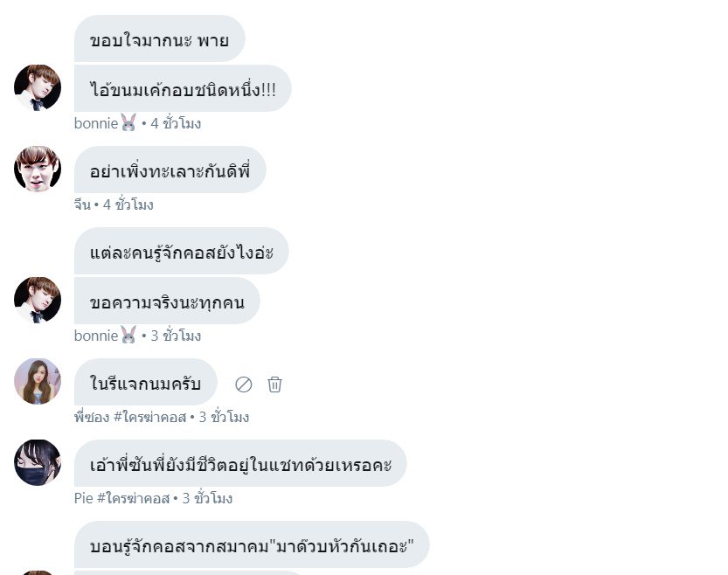Select the ขอบใจมากนะ พาย message bubble
The width and height of the screenshot is (728, 575).
[160, 38]
